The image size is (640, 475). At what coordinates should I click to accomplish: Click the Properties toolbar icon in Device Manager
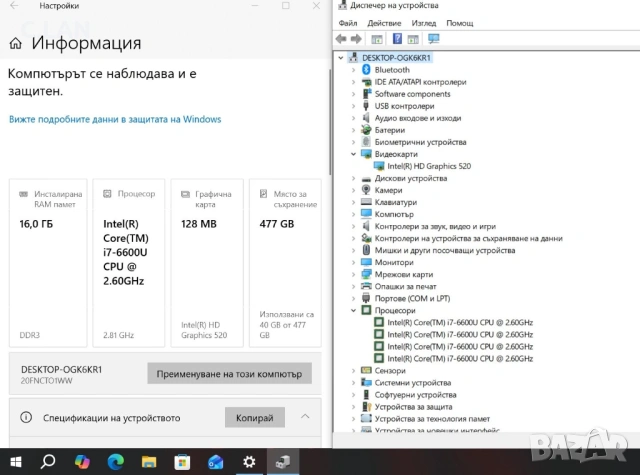point(376,39)
